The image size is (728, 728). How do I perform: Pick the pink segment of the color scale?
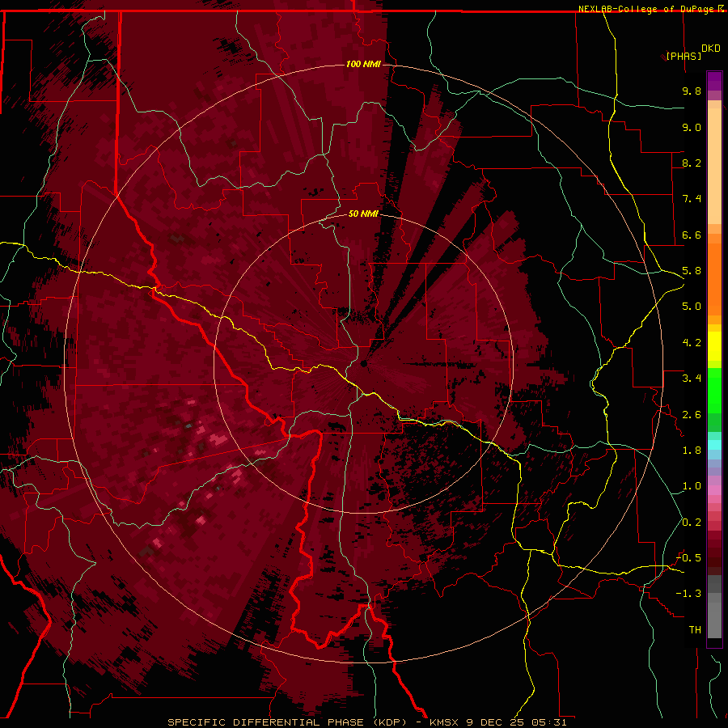click(x=714, y=490)
